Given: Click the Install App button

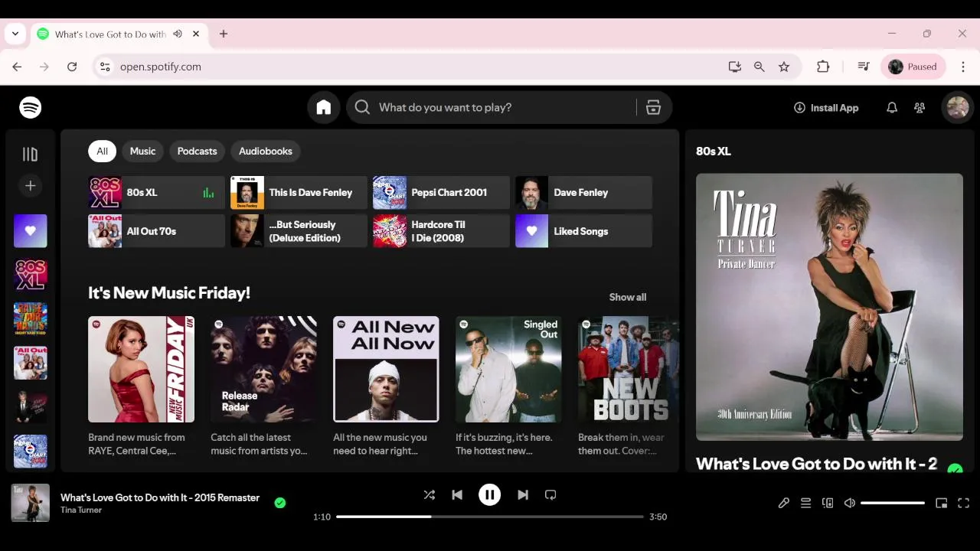Looking at the screenshot, I should 826,108.
